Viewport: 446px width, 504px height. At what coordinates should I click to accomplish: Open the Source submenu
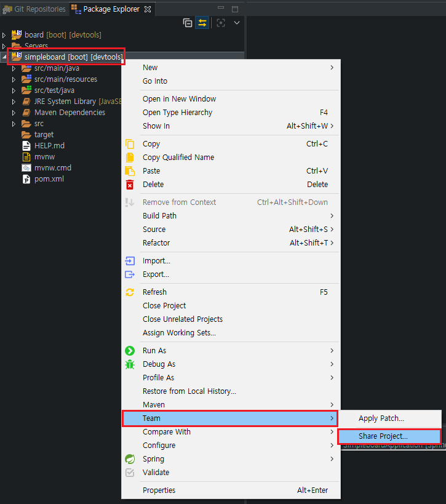point(231,229)
